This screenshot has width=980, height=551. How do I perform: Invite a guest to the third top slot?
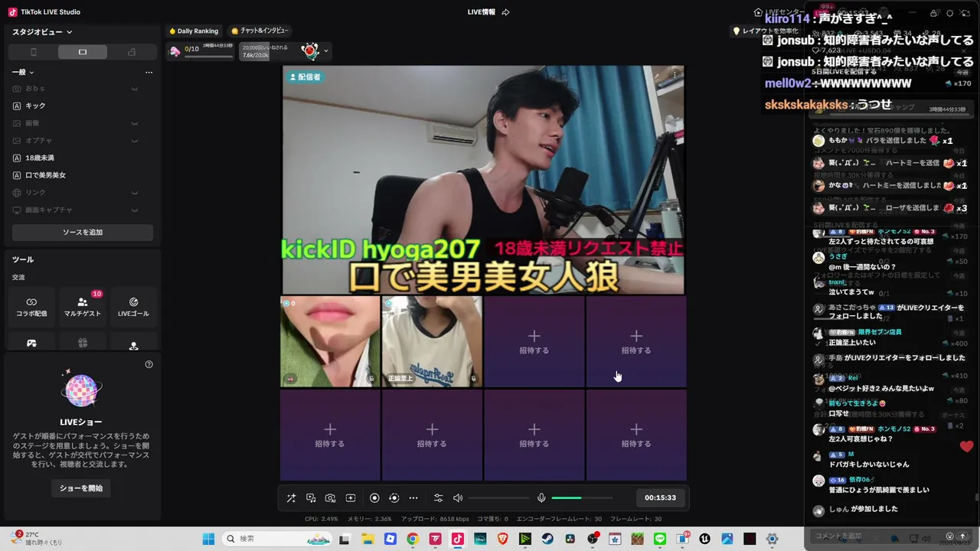[534, 341]
